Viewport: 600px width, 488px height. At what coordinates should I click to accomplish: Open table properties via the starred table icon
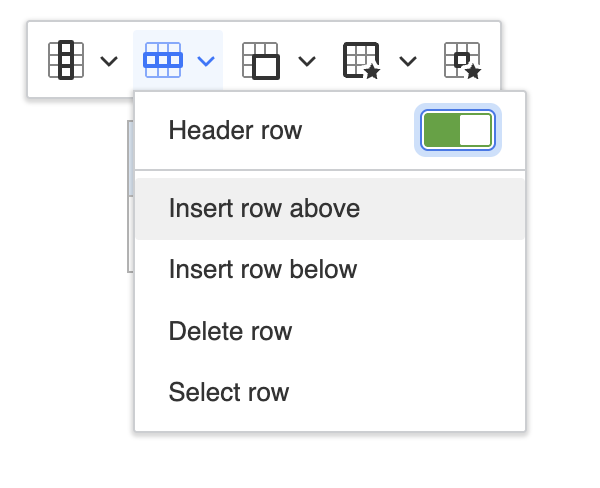[361, 60]
